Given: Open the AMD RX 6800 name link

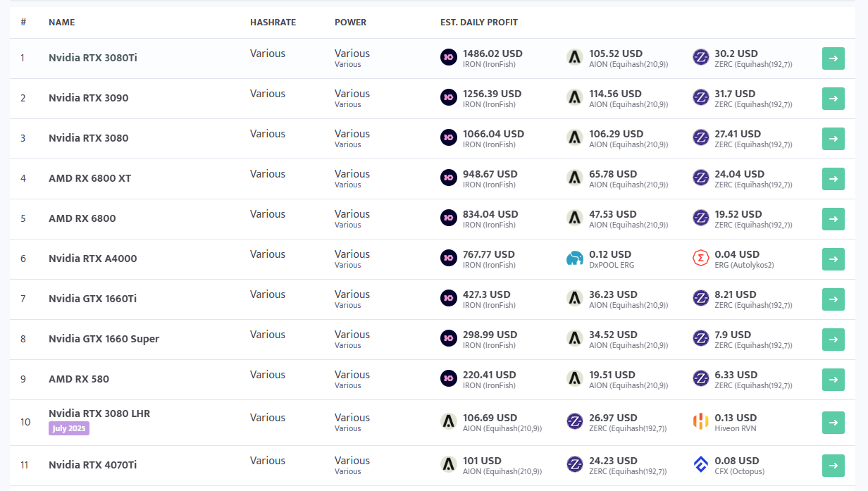Looking at the screenshot, I should [82, 218].
